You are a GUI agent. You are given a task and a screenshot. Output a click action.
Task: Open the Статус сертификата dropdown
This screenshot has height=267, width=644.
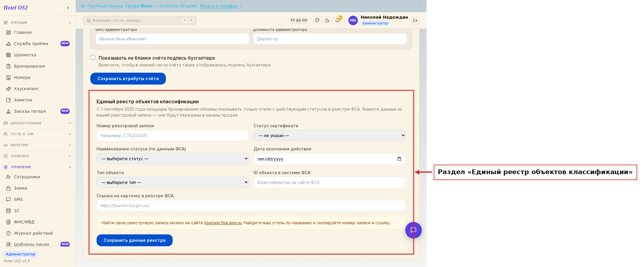[329, 136]
